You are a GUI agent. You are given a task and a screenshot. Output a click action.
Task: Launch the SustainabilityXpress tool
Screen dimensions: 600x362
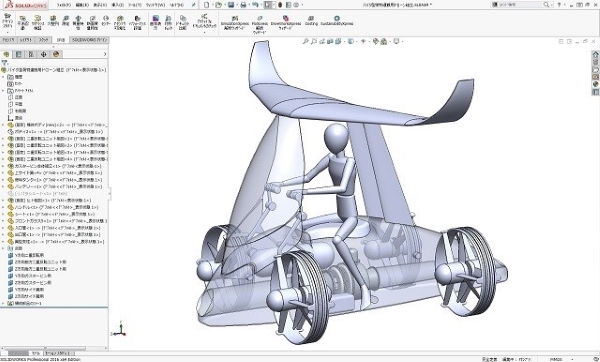[337, 21]
